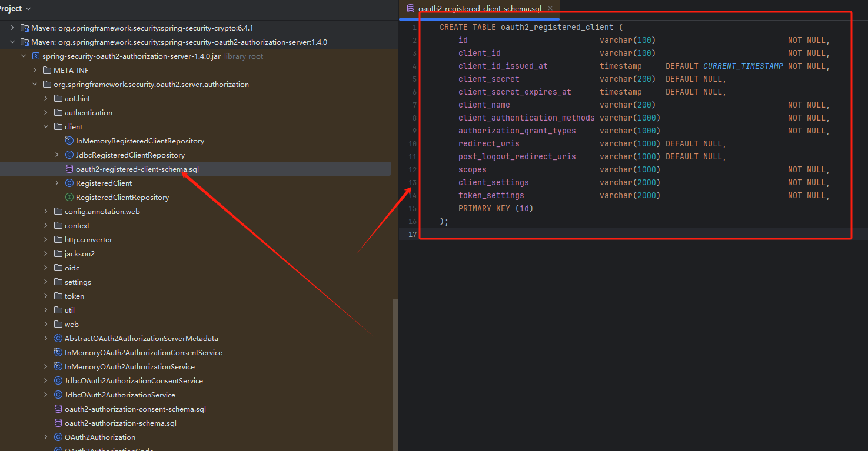Click the META-INF folder icon
Image resolution: width=868 pixels, height=451 pixels.
coord(47,70)
